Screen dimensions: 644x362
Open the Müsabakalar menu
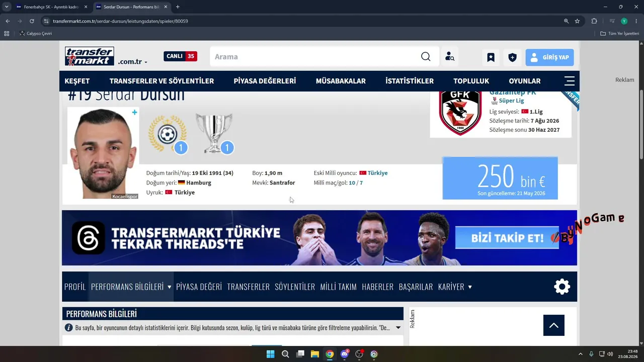[341, 81]
